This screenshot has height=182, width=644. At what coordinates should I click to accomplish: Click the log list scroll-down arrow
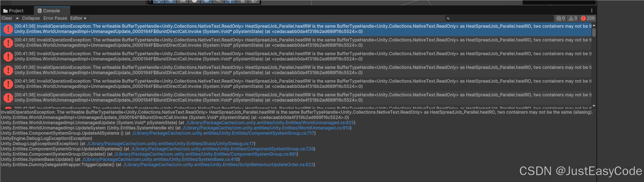(594, 106)
